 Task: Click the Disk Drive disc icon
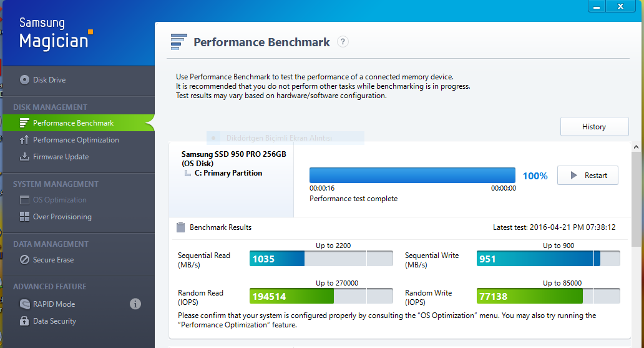pyautogui.click(x=24, y=80)
